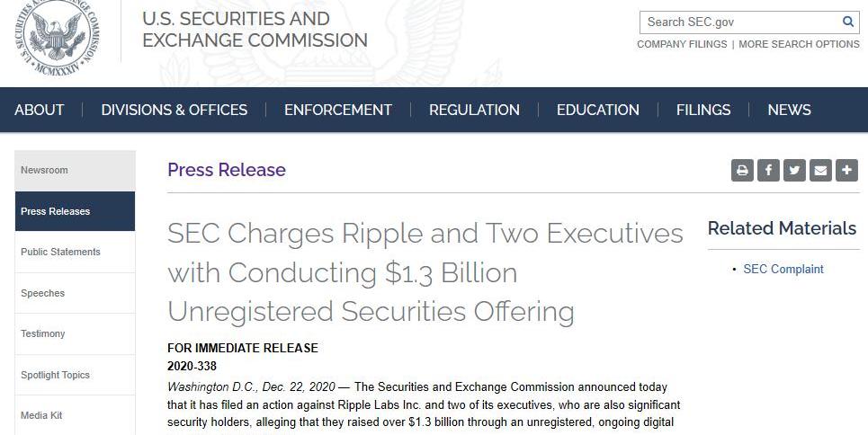Open the Filings menu

(x=703, y=110)
